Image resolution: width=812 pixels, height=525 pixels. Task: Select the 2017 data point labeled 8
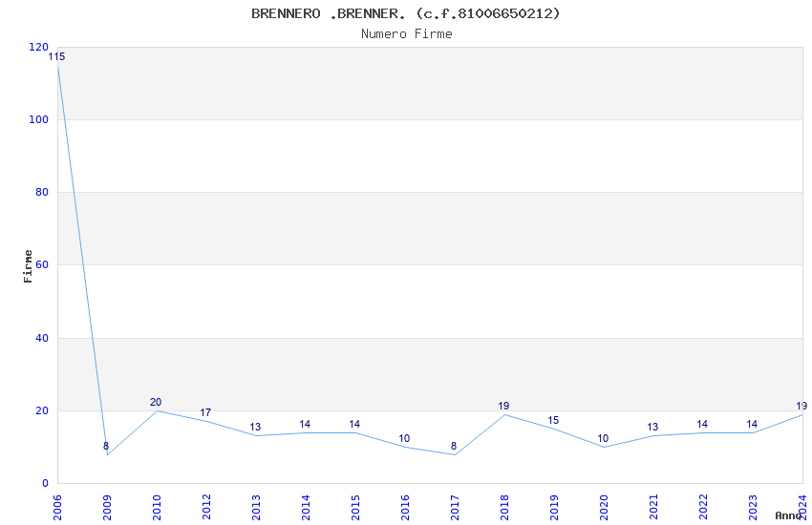(454, 454)
